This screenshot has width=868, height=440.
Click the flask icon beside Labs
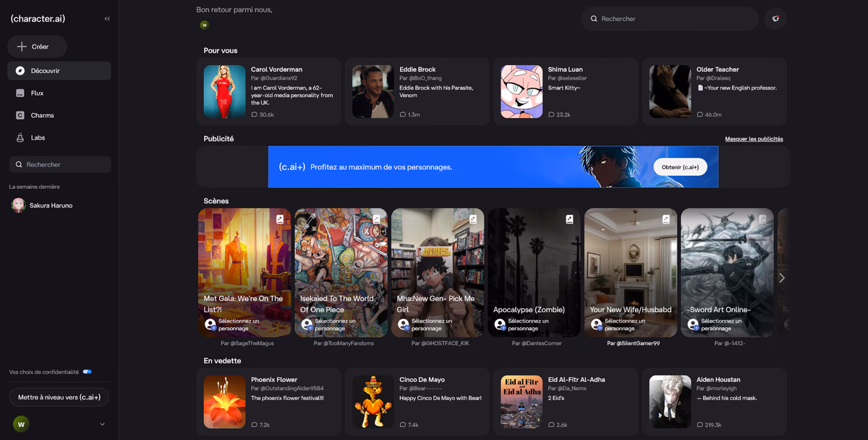click(x=20, y=137)
